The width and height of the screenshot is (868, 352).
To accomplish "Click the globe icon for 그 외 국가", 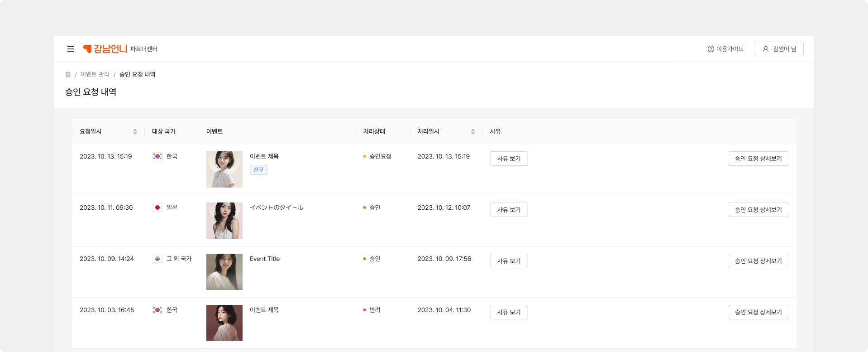I will 157,259.
